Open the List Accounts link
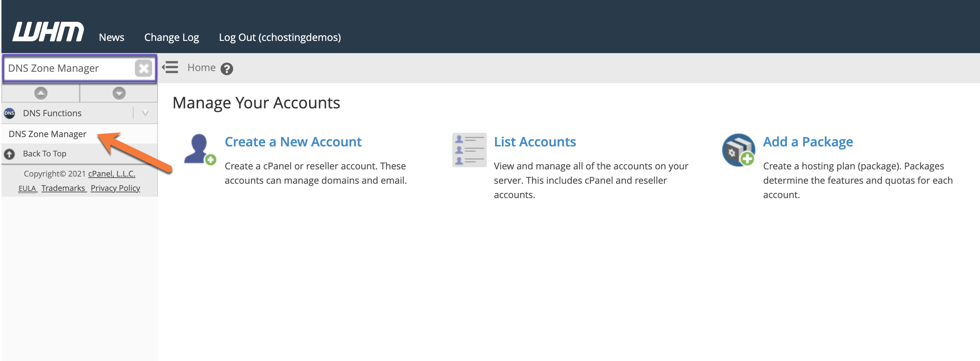Viewport: 980px width, 361px height. 535,142
